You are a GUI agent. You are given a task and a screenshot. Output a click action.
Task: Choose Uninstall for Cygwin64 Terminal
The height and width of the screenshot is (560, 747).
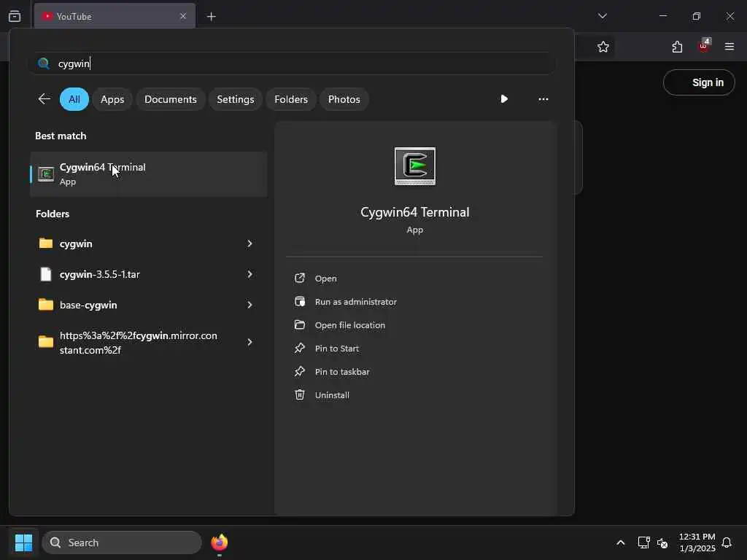(332, 395)
